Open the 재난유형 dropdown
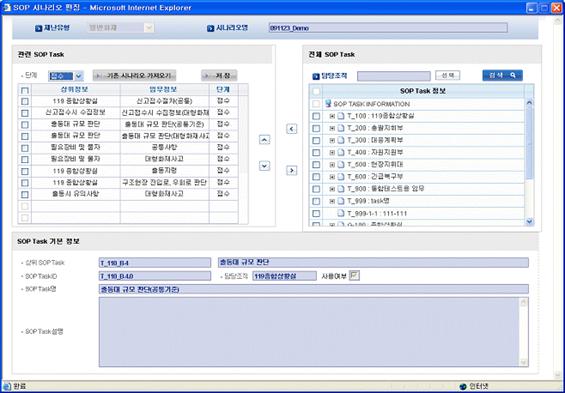Image resolution: width=565 pixels, height=393 pixels. click(149, 28)
